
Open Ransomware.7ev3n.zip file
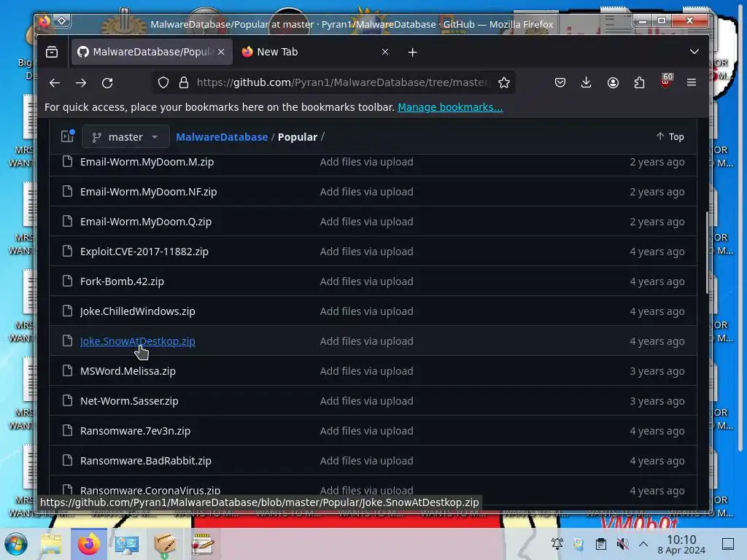click(x=135, y=431)
